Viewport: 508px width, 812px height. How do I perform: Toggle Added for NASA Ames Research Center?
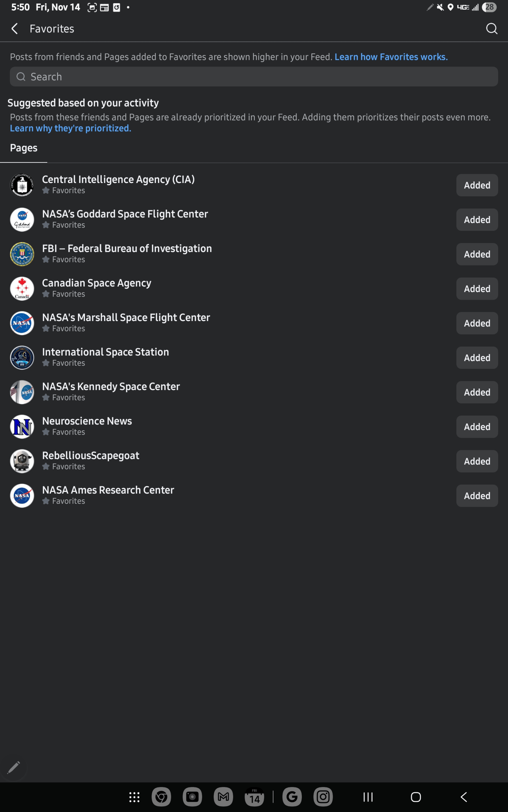click(x=477, y=496)
